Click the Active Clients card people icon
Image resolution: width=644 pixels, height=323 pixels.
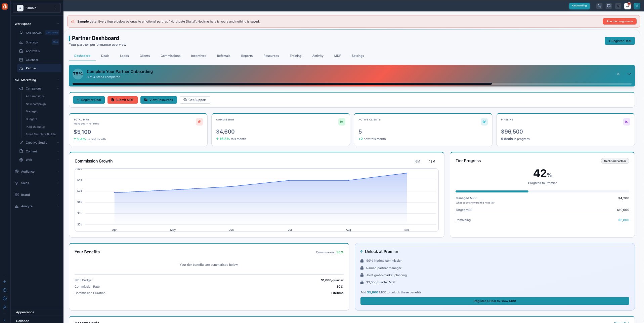[x=484, y=122]
